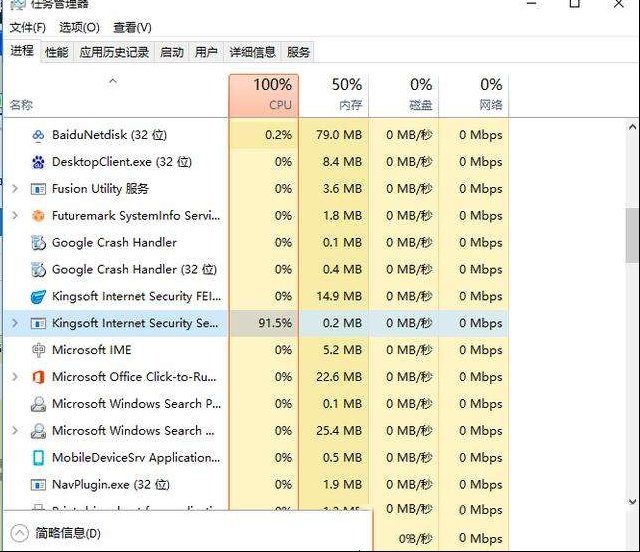Viewport: 640px width, 552px height.
Task: Switch to the 服务 tab
Action: [298, 52]
